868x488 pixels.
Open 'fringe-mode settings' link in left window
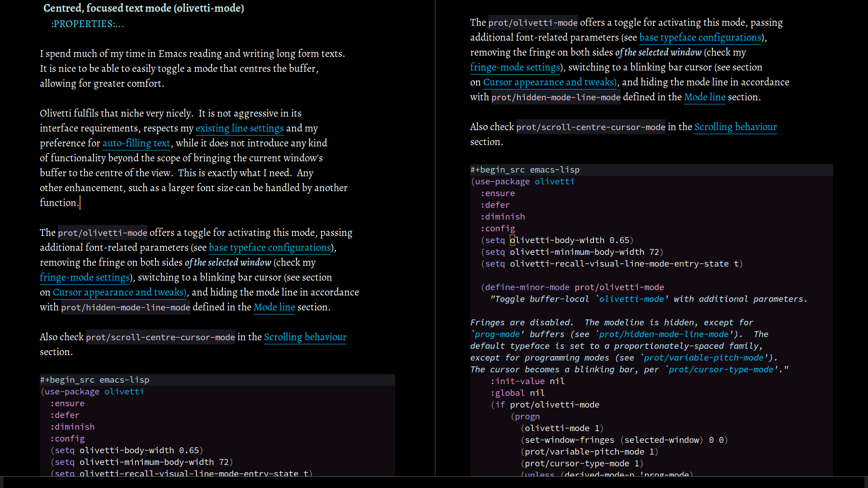click(85, 277)
